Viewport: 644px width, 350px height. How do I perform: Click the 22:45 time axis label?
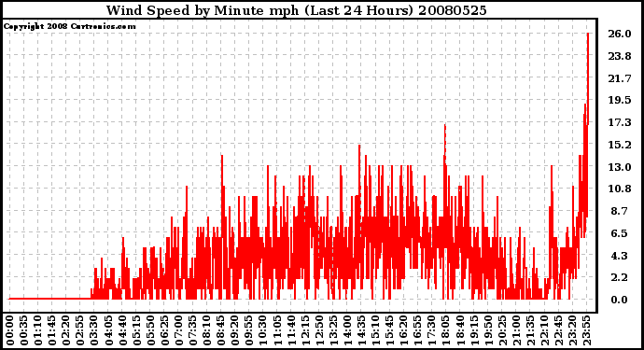point(558,330)
